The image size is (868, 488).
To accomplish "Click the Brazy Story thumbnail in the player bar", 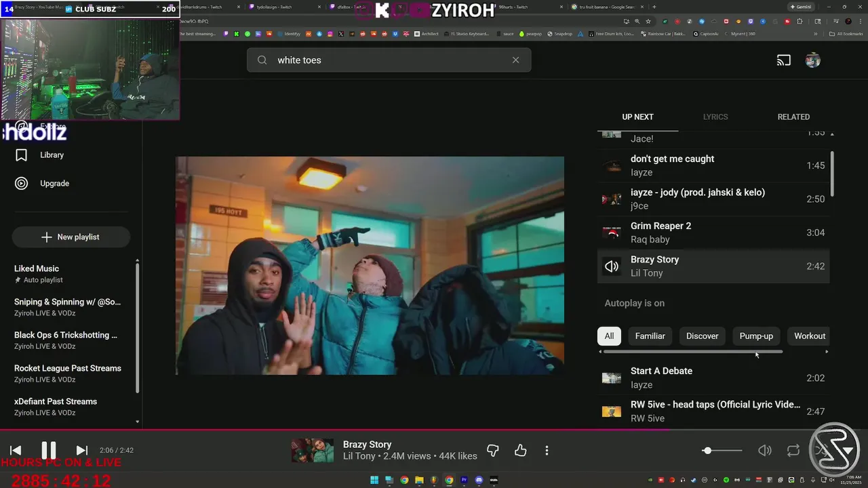I will 313,451.
